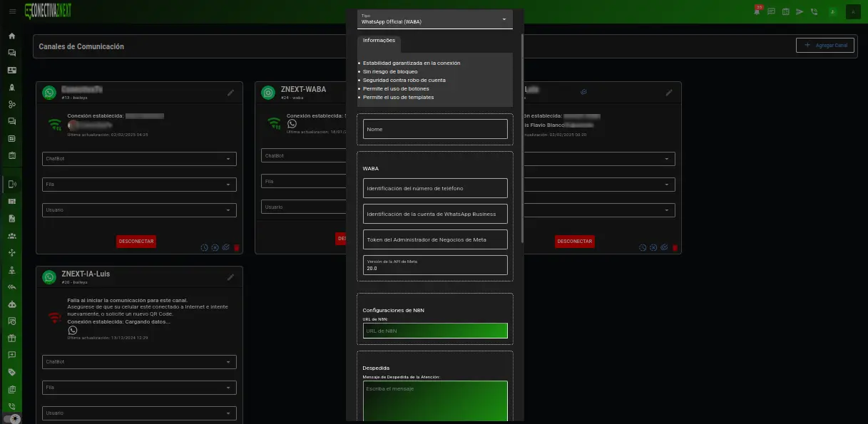Open Fila dropdown in ZNEXT-IA-Luis card

click(x=139, y=388)
